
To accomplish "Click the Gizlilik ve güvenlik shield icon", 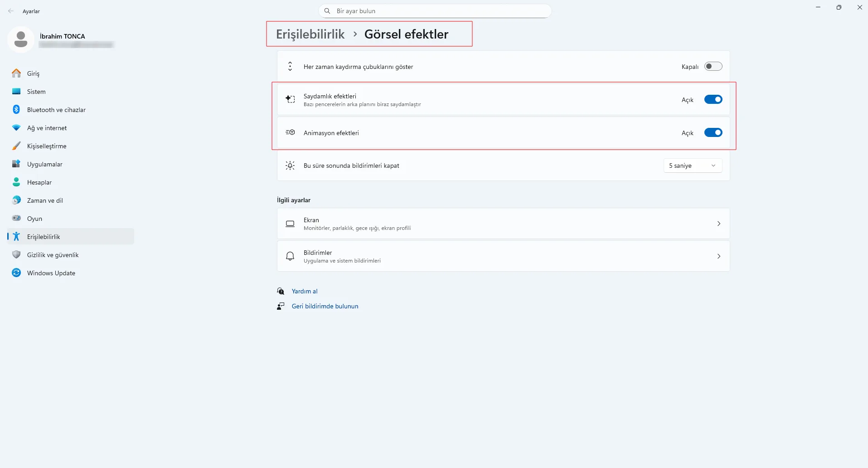I will click(x=16, y=254).
